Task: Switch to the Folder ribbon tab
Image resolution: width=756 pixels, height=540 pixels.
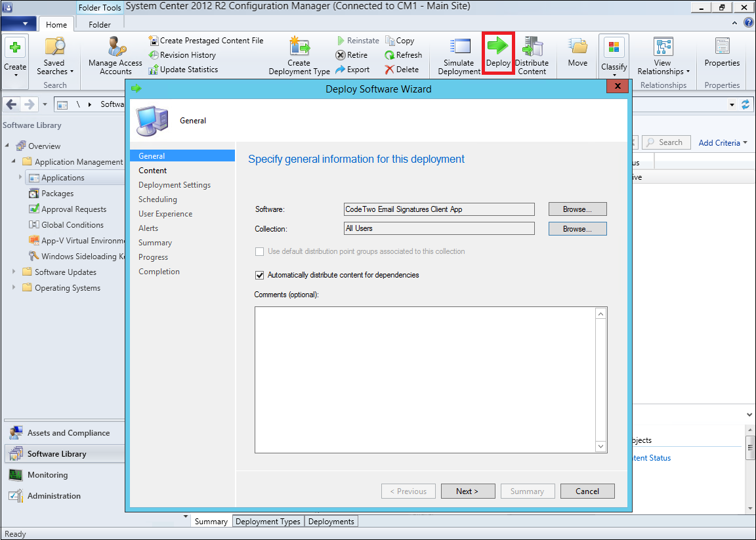Action: pyautogui.click(x=100, y=24)
